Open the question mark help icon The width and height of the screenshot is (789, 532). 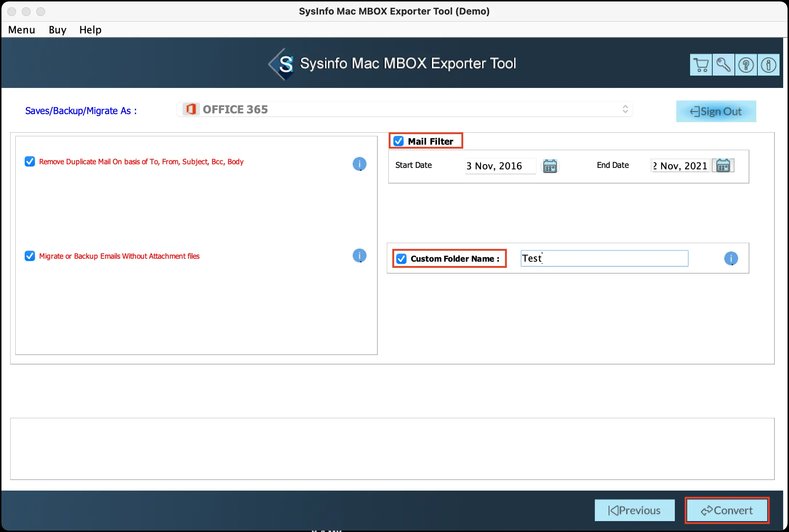coord(746,65)
